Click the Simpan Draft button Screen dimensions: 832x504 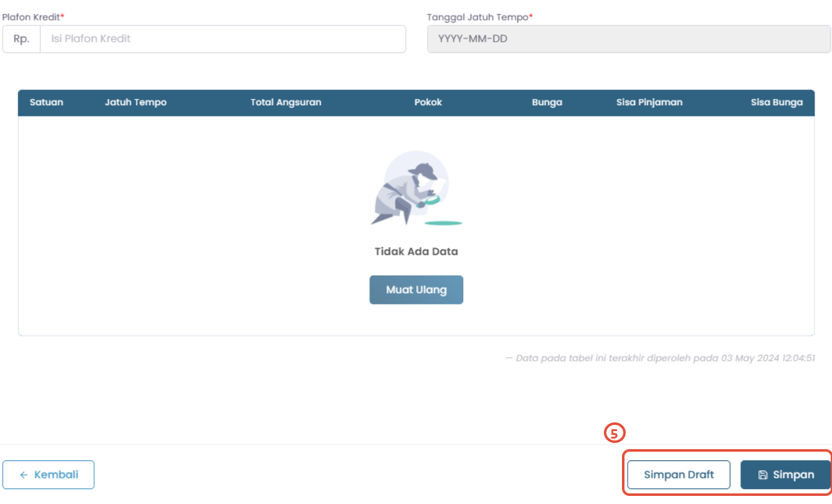[x=679, y=475]
